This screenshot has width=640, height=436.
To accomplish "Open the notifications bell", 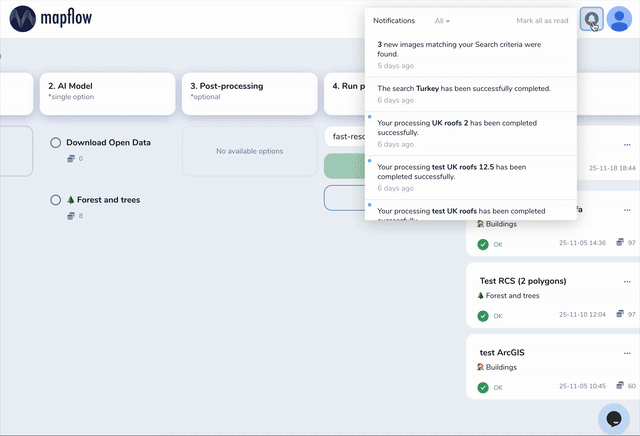I will 592,19.
